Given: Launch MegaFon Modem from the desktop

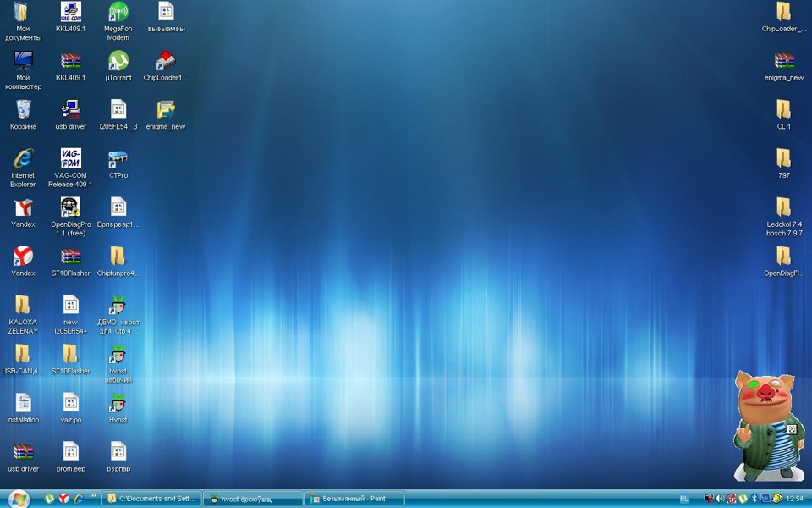Looking at the screenshot, I should pos(118,13).
